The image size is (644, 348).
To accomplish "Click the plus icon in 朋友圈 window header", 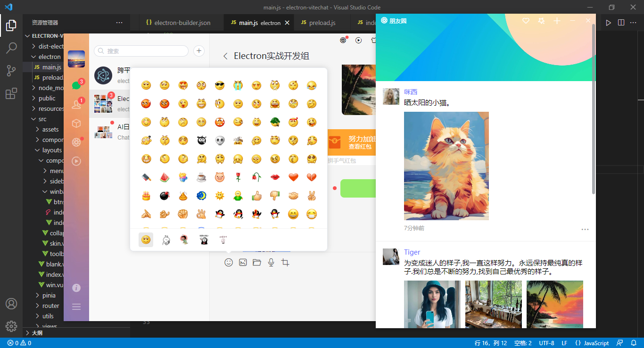I will click(x=557, y=21).
